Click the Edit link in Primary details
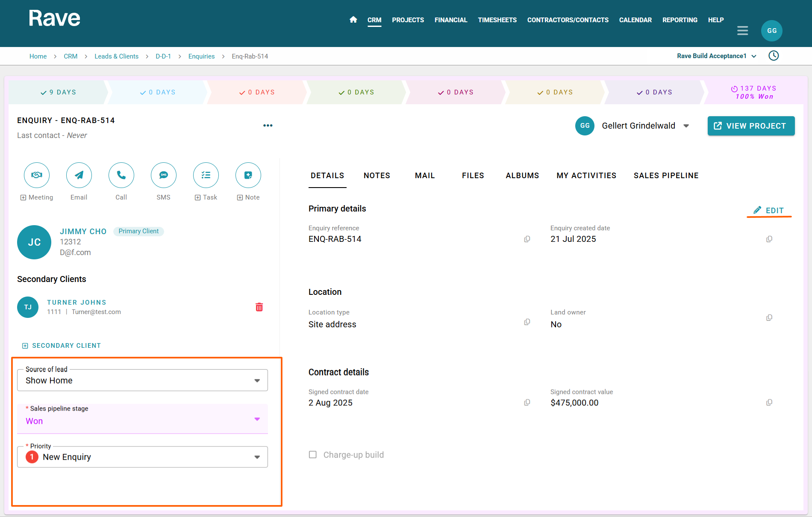This screenshot has width=812, height=517. (769, 210)
